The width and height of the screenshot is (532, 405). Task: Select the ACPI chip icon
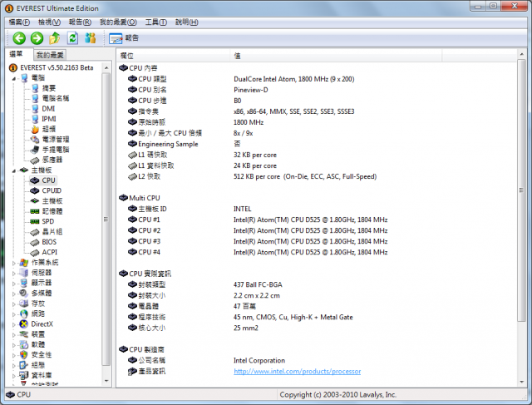(x=35, y=253)
